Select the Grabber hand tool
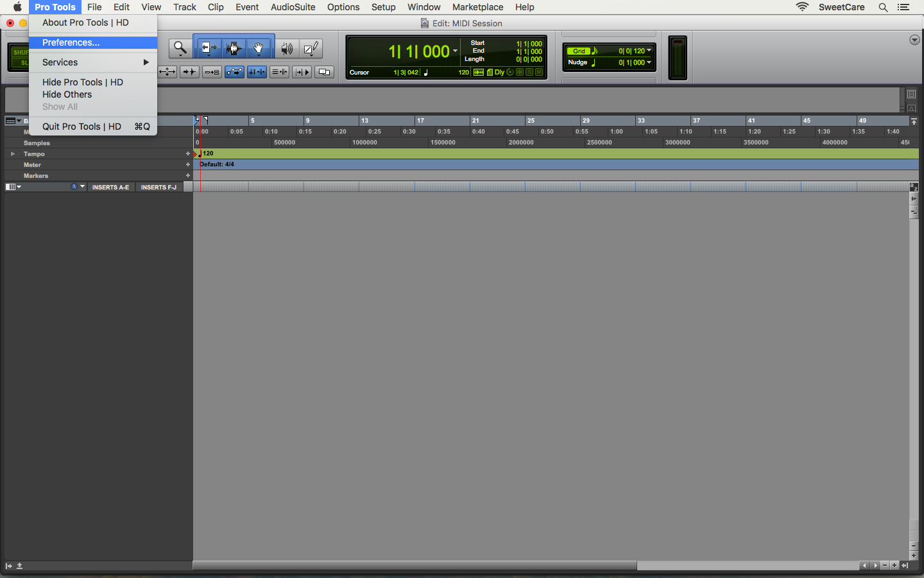Screen dimensions: 924x578 click(259, 48)
